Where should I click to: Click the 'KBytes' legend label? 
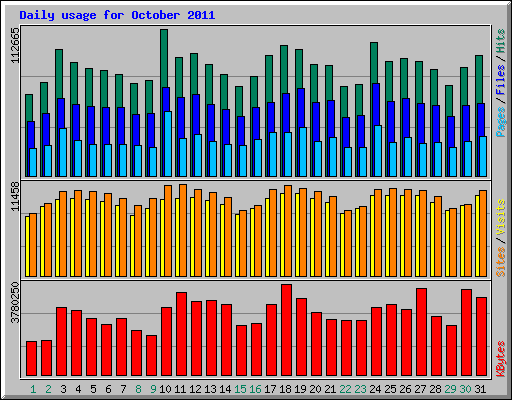(501, 359)
